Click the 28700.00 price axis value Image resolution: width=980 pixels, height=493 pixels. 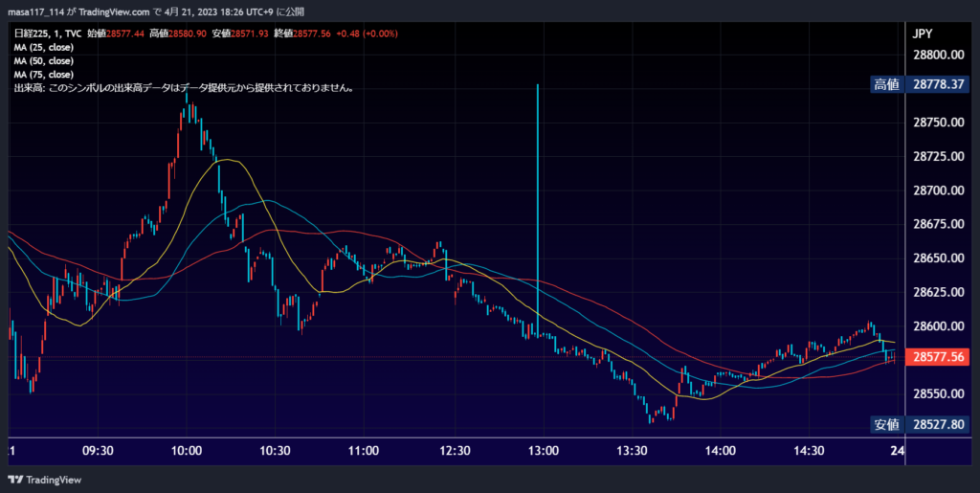[x=939, y=190]
